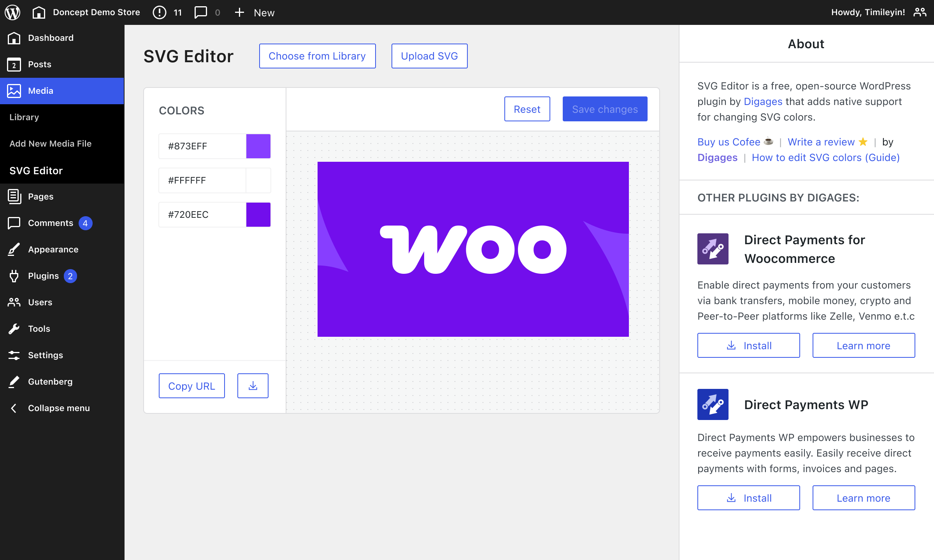Download the SVG using the download icon button
Image resolution: width=934 pixels, height=560 pixels.
pyautogui.click(x=253, y=386)
